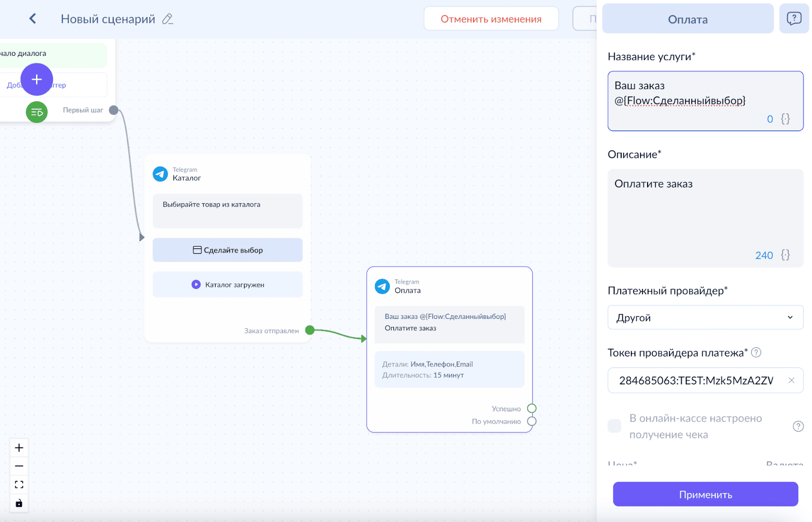Click Детали: Имя,Телефон,Email details box
This screenshot has height=522, width=812.
tap(449, 370)
